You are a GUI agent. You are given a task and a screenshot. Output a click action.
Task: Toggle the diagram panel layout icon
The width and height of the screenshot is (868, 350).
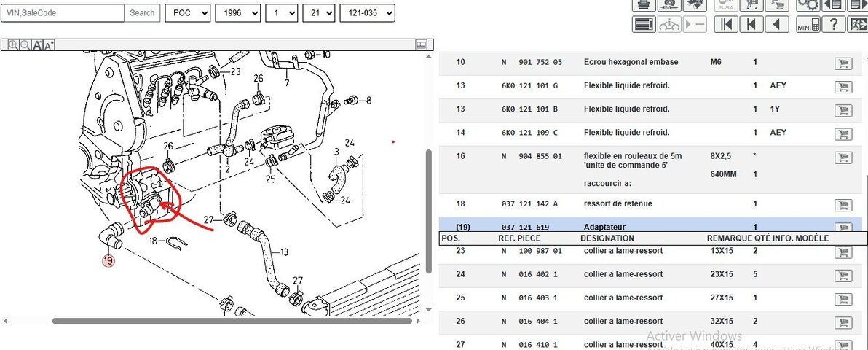[421, 44]
